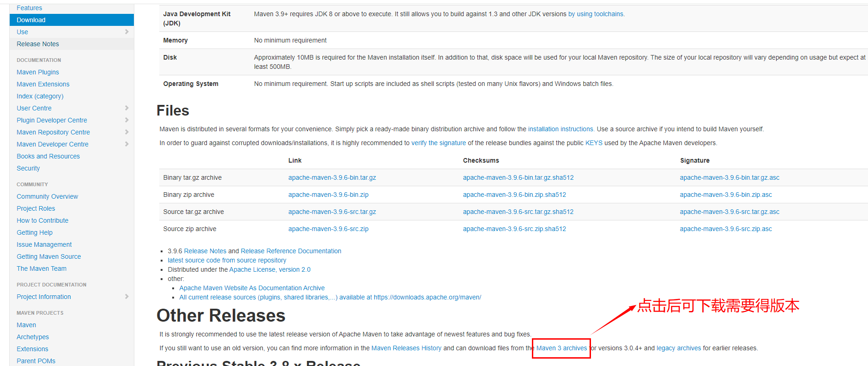Image resolution: width=868 pixels, height=366 pixels.
Task: Open 3.9.6 Release Notes link
Action: (x=205, y=251)
